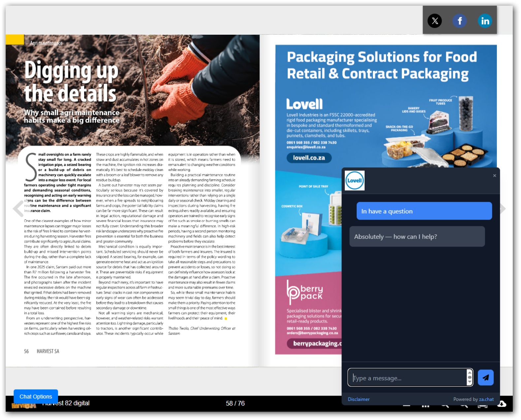Open the Disclaimer link in the chat footer

[x=359, y=399]
